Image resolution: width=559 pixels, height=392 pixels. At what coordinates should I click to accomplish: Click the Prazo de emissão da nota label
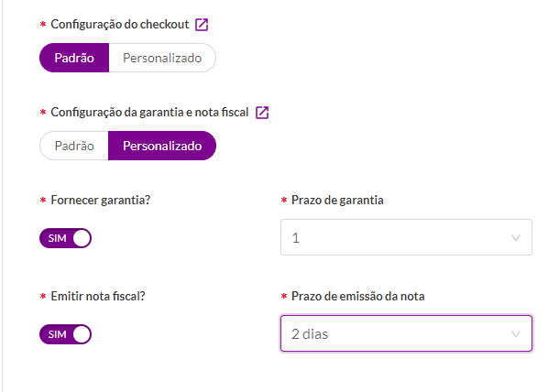tap(358, 296)
